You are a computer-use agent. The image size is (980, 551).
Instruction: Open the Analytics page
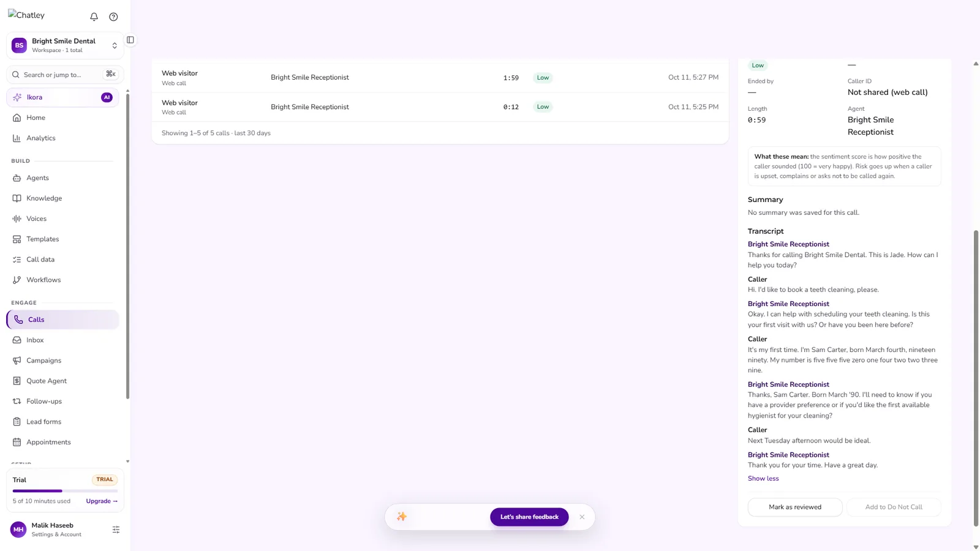coord(62,138)
